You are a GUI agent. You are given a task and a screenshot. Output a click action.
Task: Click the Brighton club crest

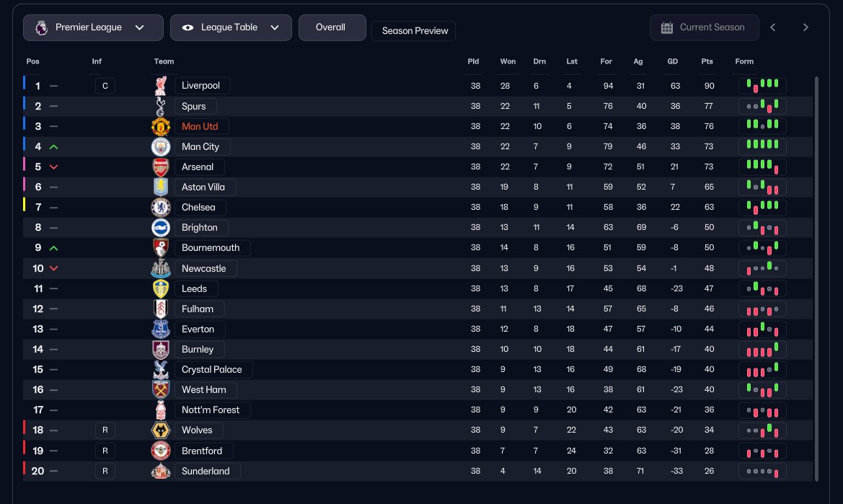pos(160,227)
